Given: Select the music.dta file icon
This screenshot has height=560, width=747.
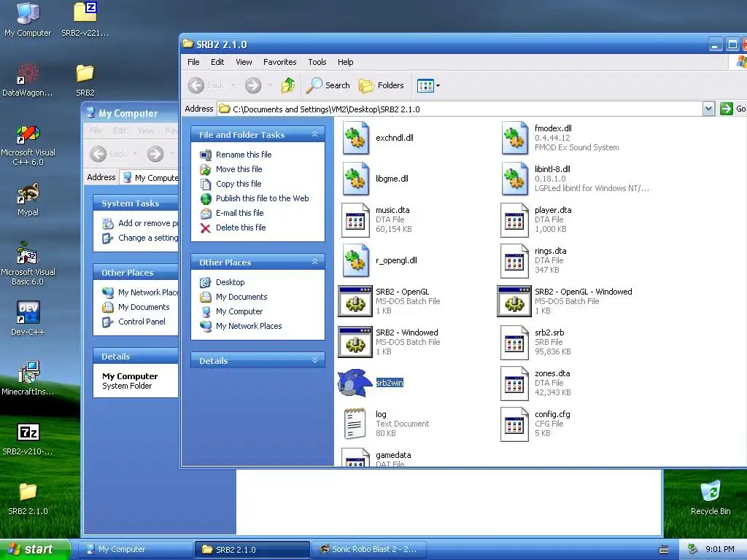Looking at the screenshot, I should [x=355, y=220].
